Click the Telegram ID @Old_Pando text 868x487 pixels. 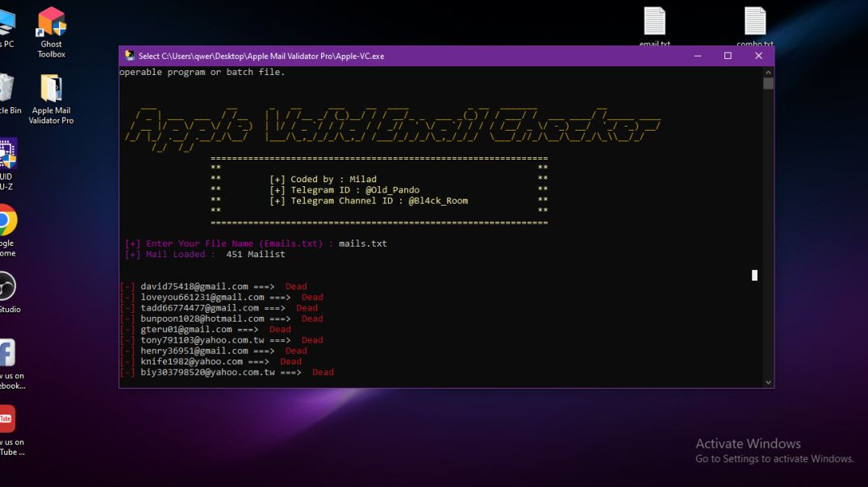(x=344, y=189)
